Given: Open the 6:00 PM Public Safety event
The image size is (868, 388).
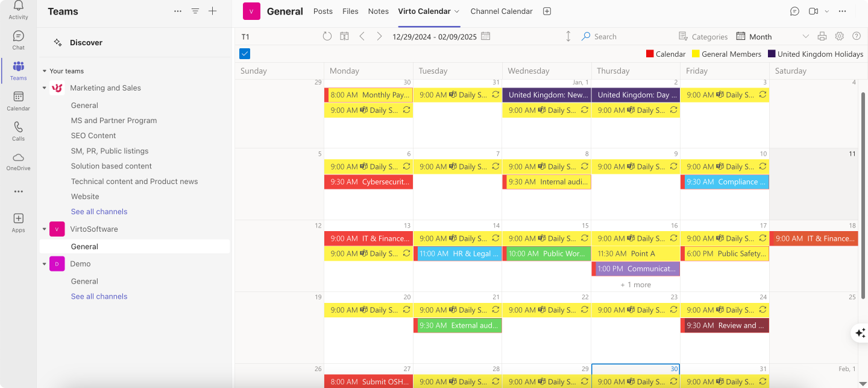Looking at the screenshot, I should [725, 253].
